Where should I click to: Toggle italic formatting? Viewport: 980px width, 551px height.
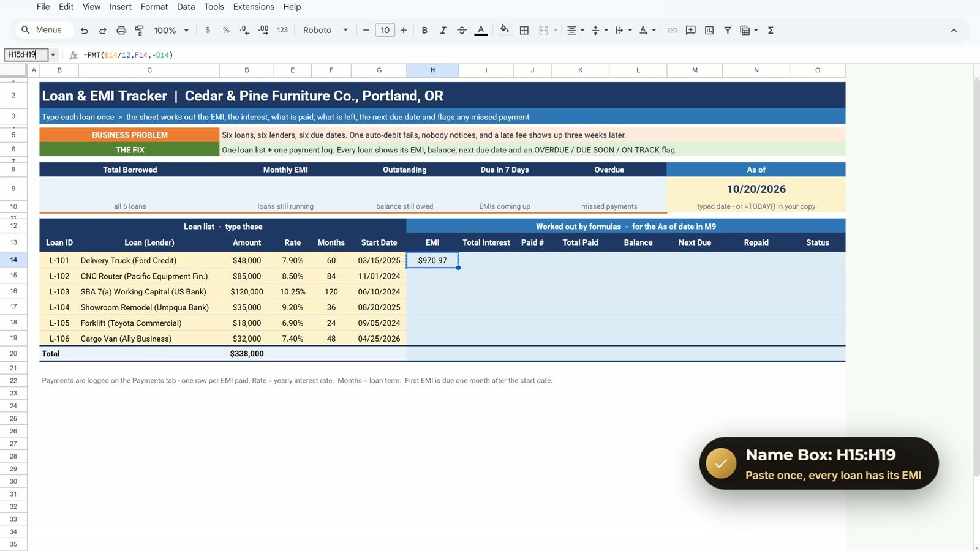pos(443,30)
